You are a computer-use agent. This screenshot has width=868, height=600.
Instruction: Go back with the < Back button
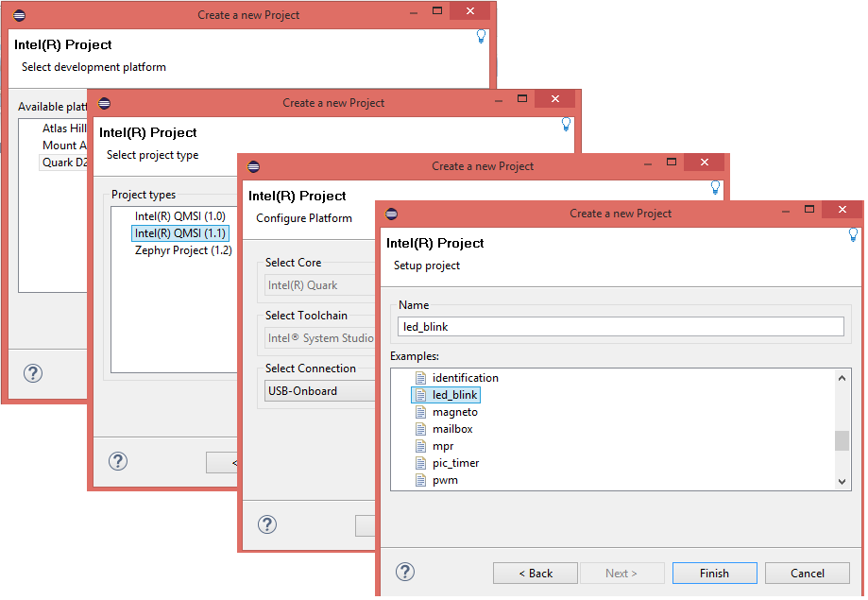pyautogui.click(x=536, y=574)
